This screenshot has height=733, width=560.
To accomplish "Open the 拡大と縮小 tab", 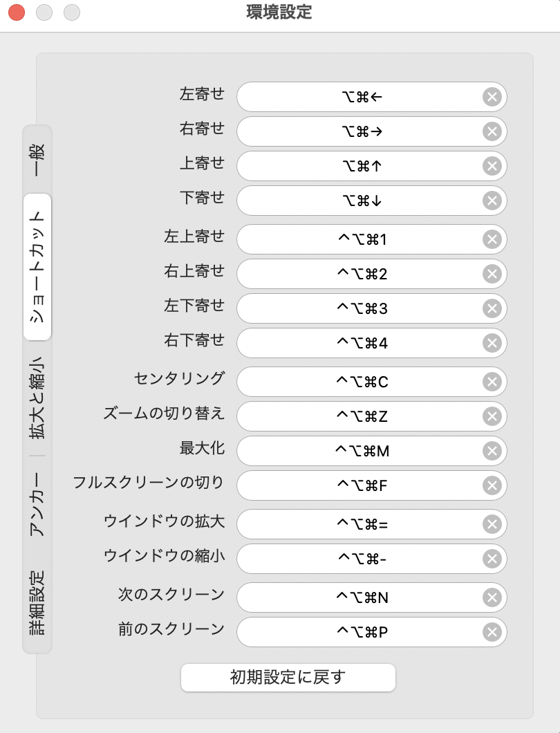I will click(x=37, y=398).
